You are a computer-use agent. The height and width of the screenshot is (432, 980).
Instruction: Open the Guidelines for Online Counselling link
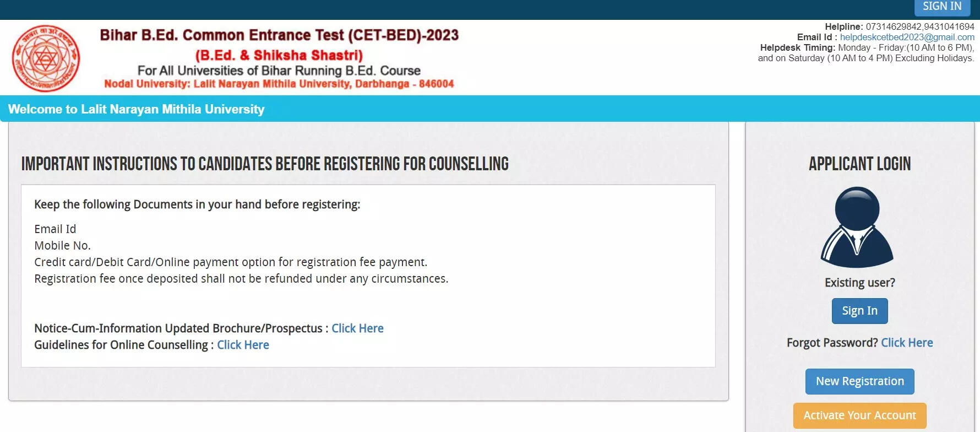tap(243, 345)
